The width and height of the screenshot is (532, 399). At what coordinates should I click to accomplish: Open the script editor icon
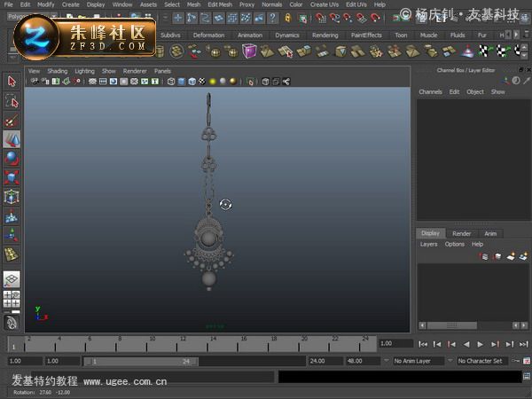[x=527, y=376]
